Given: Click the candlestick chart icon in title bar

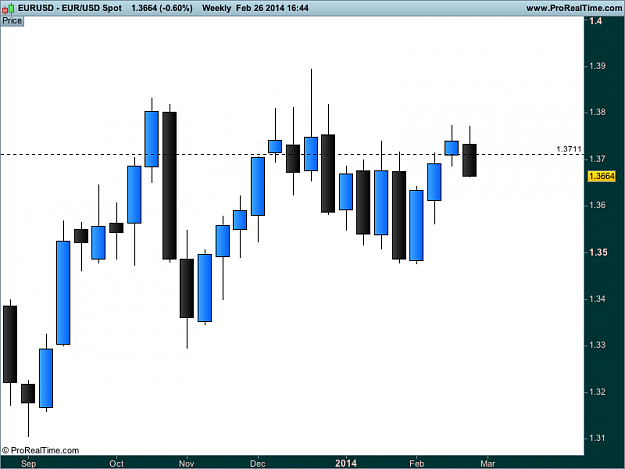Looking at the screenshot, I should 8,8.
